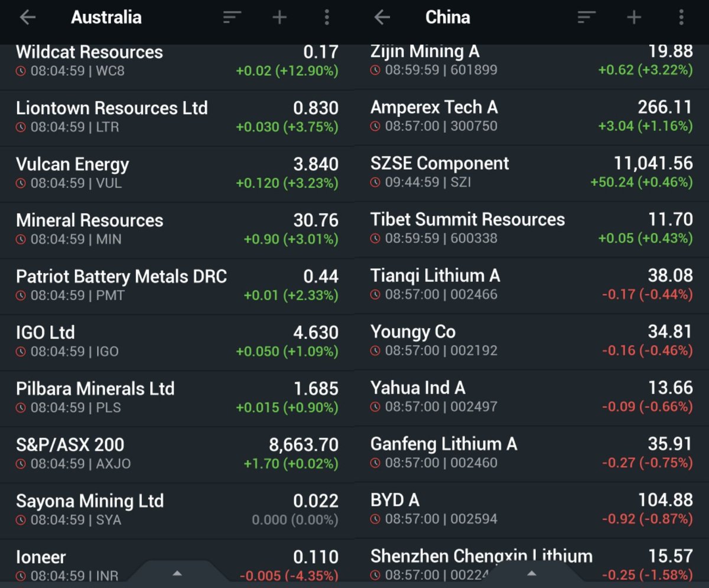Add a new symbol to the China watchlist
Screen dimensions: 709x588
coord(633,17)
